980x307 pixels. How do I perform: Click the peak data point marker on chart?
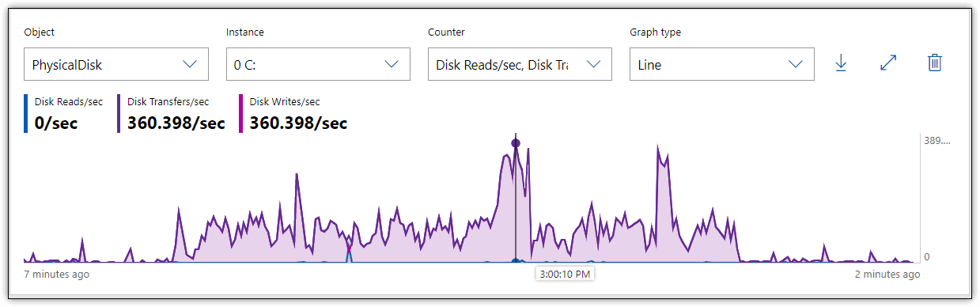coord(516,143)
